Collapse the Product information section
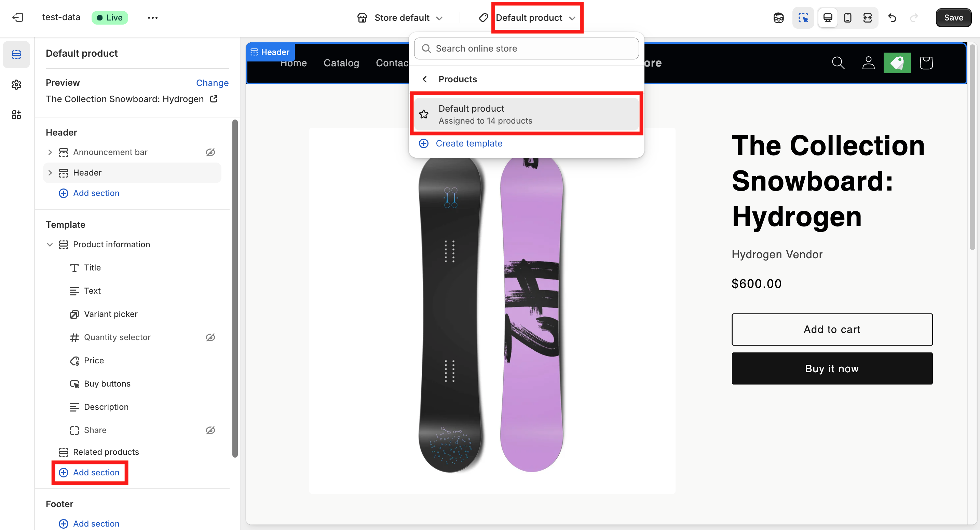The image size is (980, 530). click(50, 245)
